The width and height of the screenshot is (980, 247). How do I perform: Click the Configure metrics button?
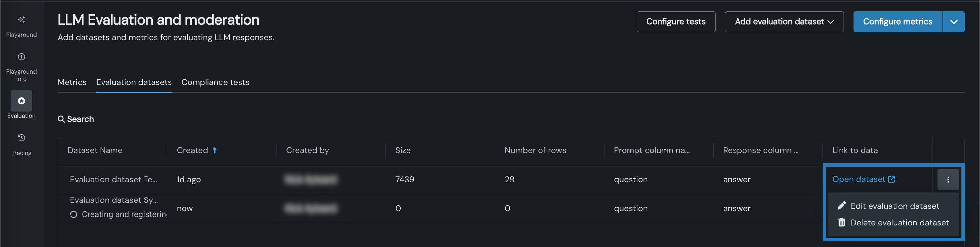pos(897,22)
